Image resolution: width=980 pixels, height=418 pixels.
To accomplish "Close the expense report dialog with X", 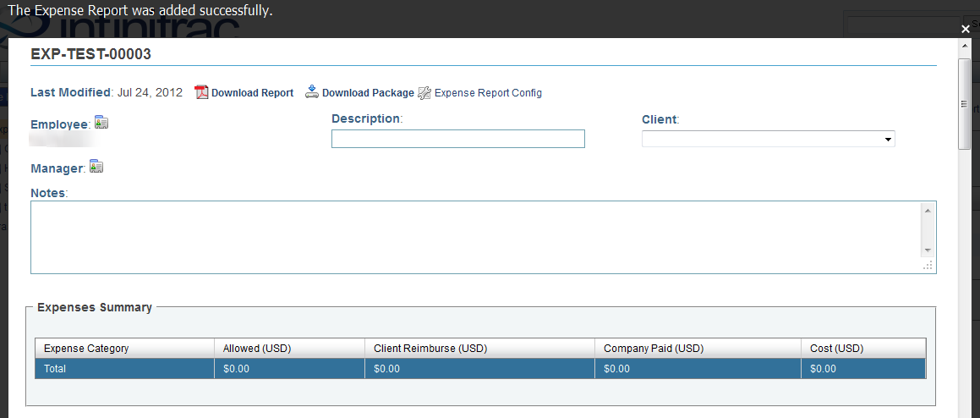I will (x=966, y=29).
